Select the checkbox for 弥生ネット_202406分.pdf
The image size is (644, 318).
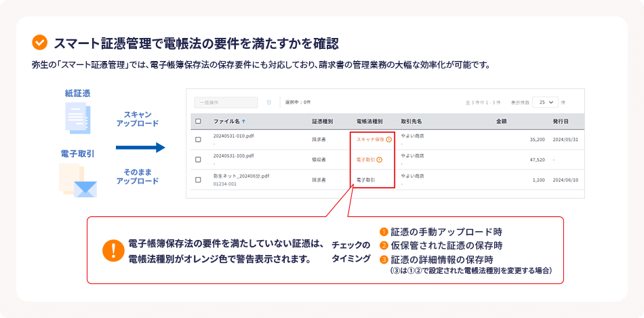[x=198, y=180]
